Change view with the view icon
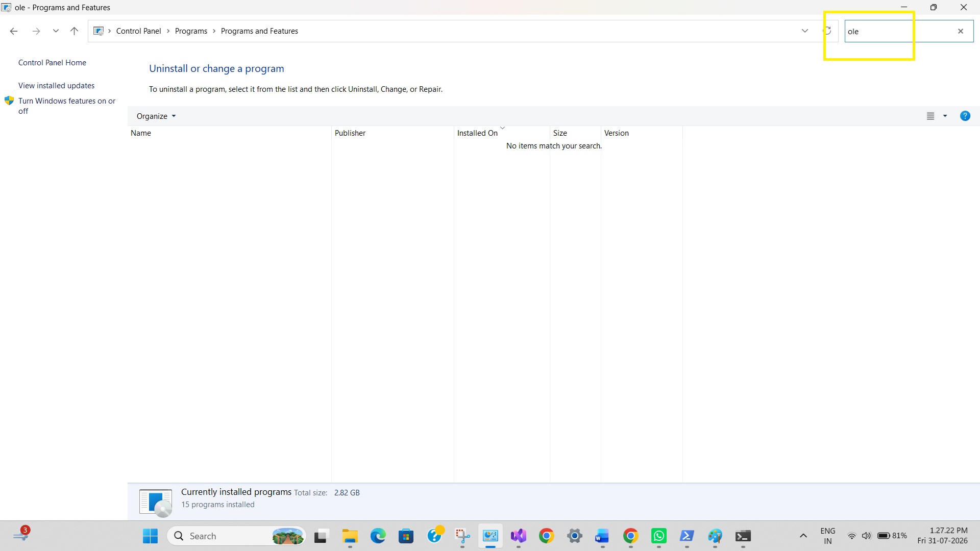 930,116
